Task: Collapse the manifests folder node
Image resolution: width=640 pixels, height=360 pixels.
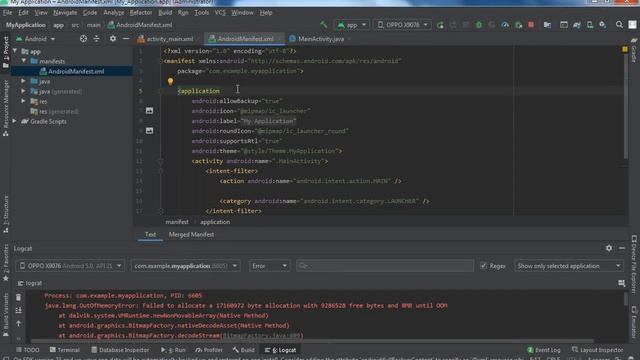Action: [x=24, y=61]
